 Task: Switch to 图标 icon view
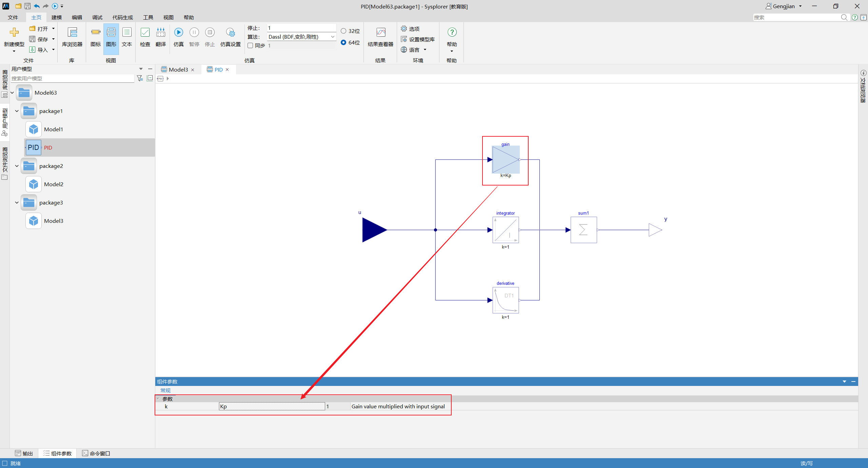click(x=96, y=33)
